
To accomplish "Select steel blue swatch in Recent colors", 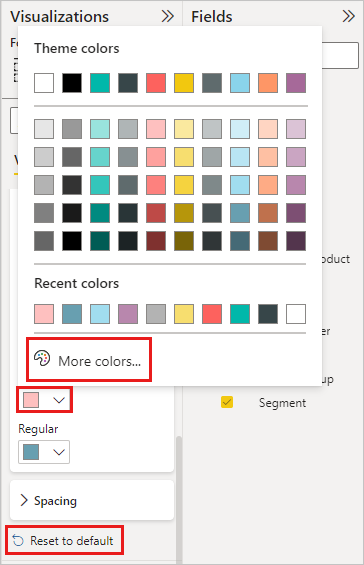I will tap(72, 314).
